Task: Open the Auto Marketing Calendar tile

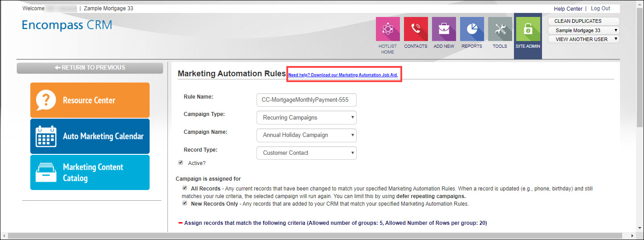Action: pos(90,136)
